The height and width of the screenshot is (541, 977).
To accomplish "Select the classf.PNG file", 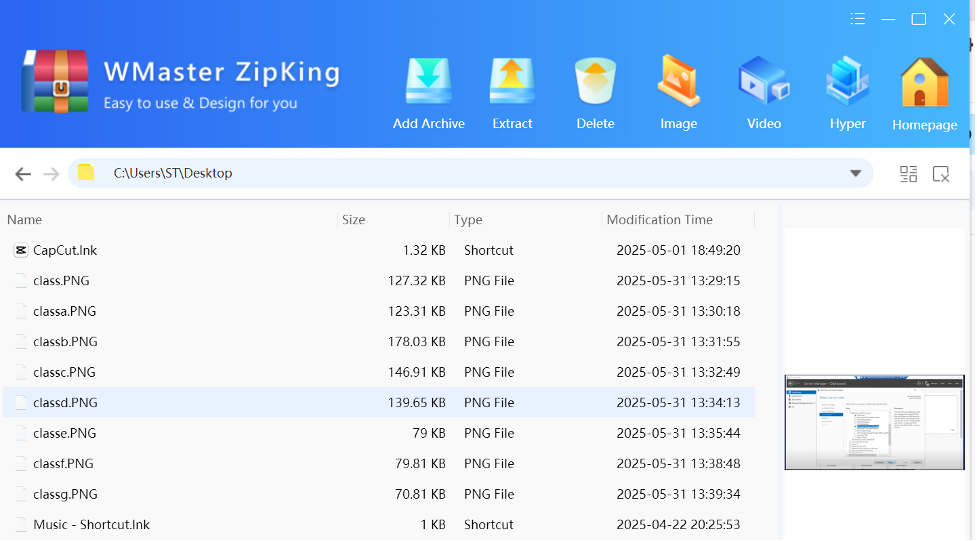I will (x=63, y=464).
